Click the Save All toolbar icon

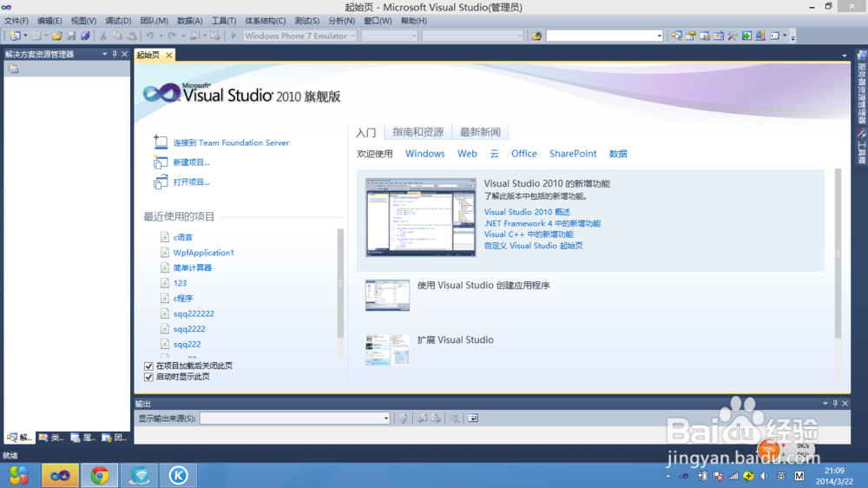(x=85, y=36)
